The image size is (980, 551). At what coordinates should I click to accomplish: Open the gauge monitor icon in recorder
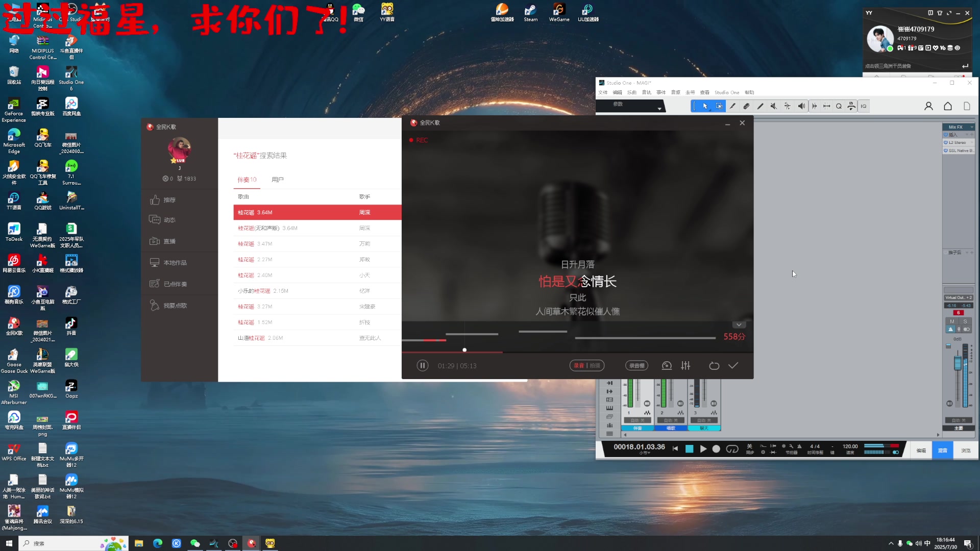(667, 366)
